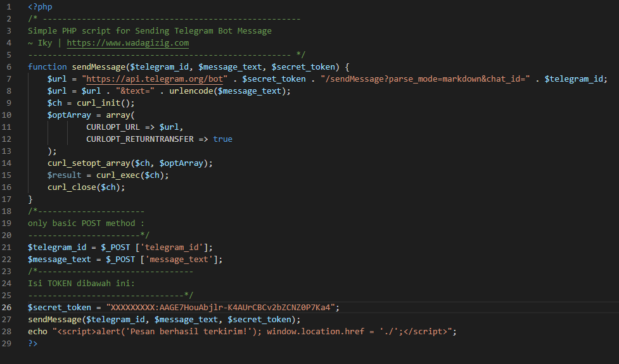Click 'message_text' string on line 22

coord(179,259)
